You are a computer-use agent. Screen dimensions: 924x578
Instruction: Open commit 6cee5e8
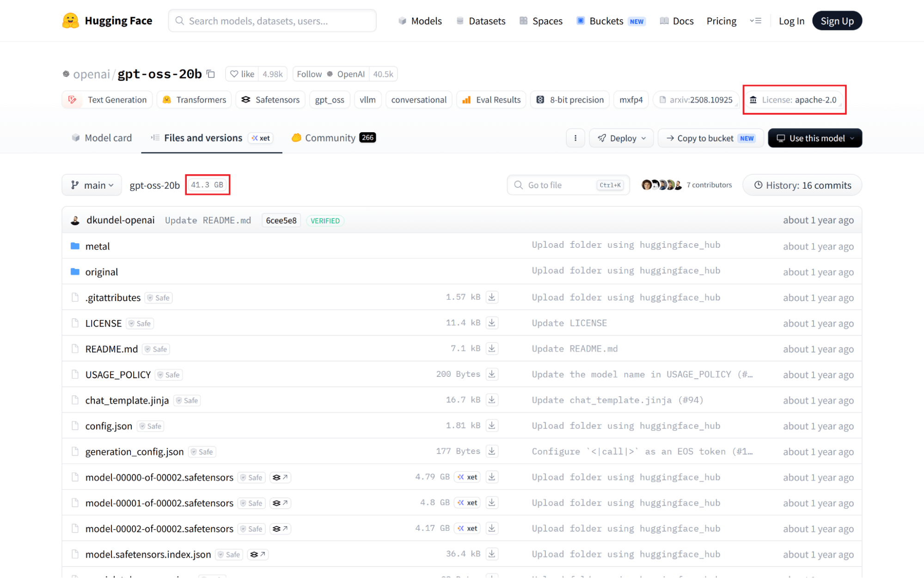[281, 221]
